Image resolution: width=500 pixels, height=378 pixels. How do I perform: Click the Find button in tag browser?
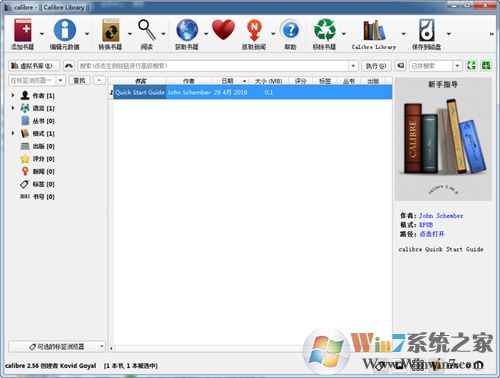point(79,80)
